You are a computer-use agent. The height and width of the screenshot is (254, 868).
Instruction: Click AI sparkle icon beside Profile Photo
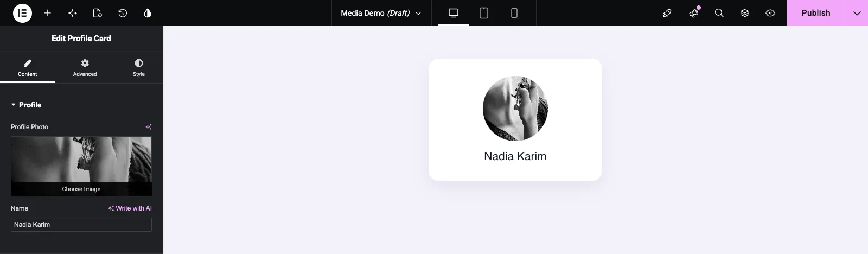click(149, 127)
